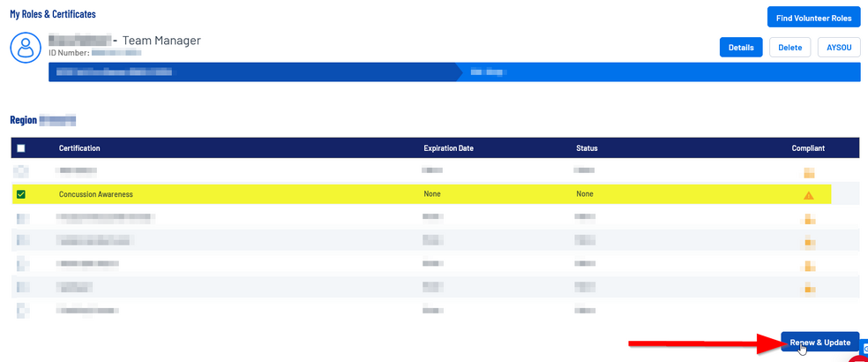
Task: Click the red circular icon in the bottom-right corner
Action: pos(859,356)
